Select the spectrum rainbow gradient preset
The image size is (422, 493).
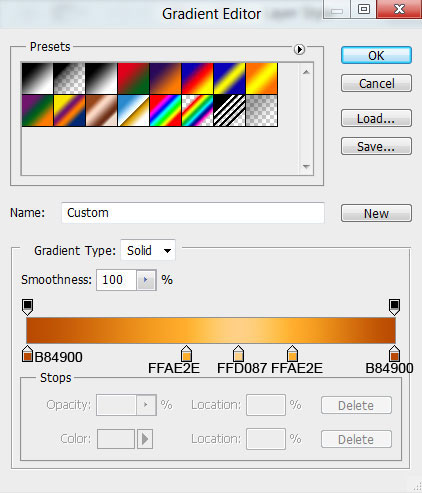(x=165, y=110)
